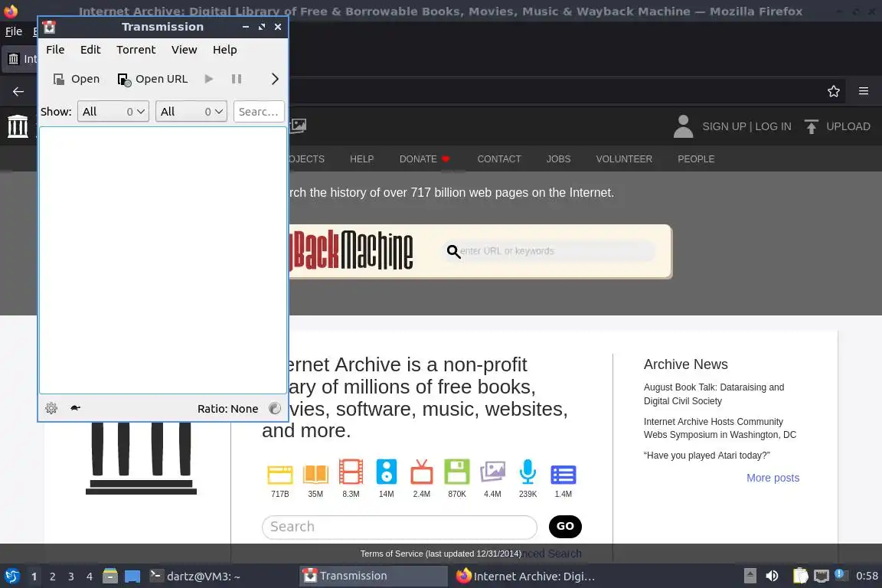The image size is (882, 588).
Task: Open a torrent file with Open button
Action: point(77,79)
